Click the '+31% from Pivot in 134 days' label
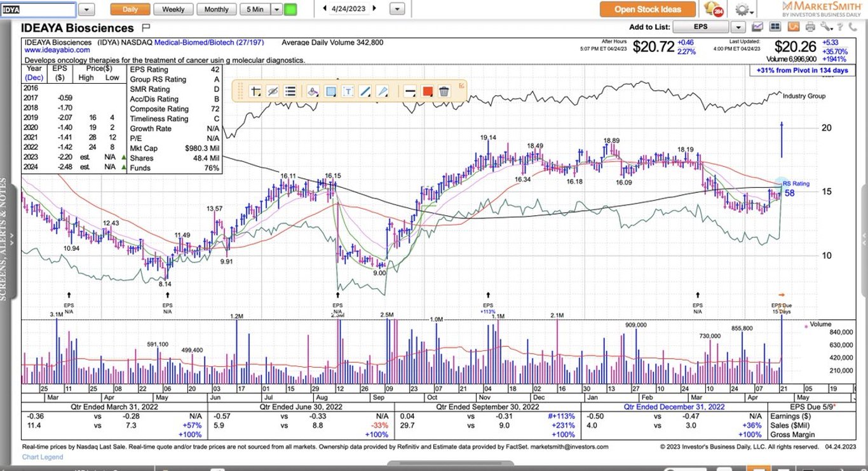Viewport: 868px width, 471px height. [804, 70]
